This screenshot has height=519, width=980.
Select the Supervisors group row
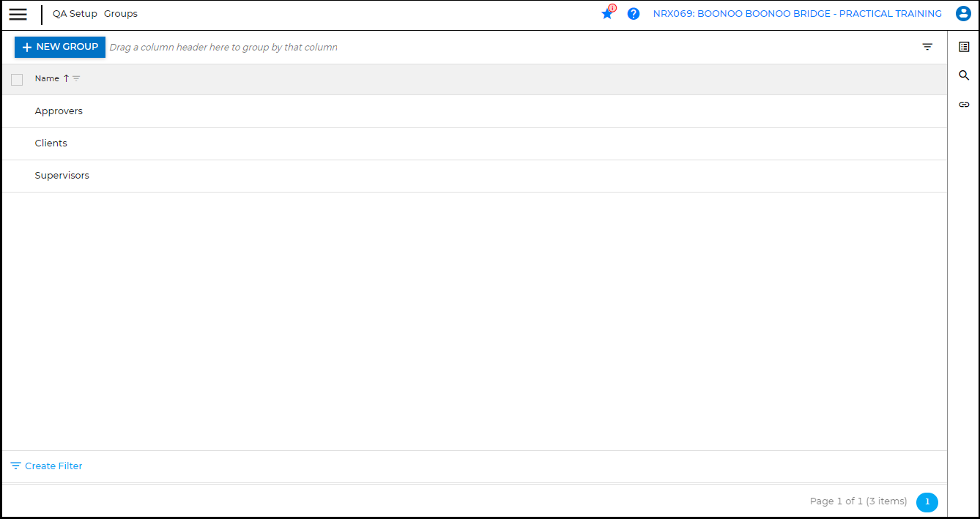coord(62,176)
